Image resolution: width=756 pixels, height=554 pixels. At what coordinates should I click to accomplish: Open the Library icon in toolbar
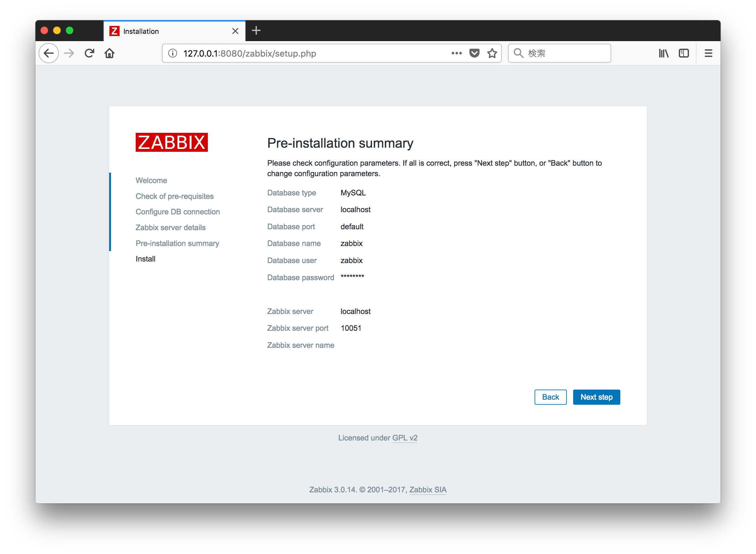click(x=663, y=53)
